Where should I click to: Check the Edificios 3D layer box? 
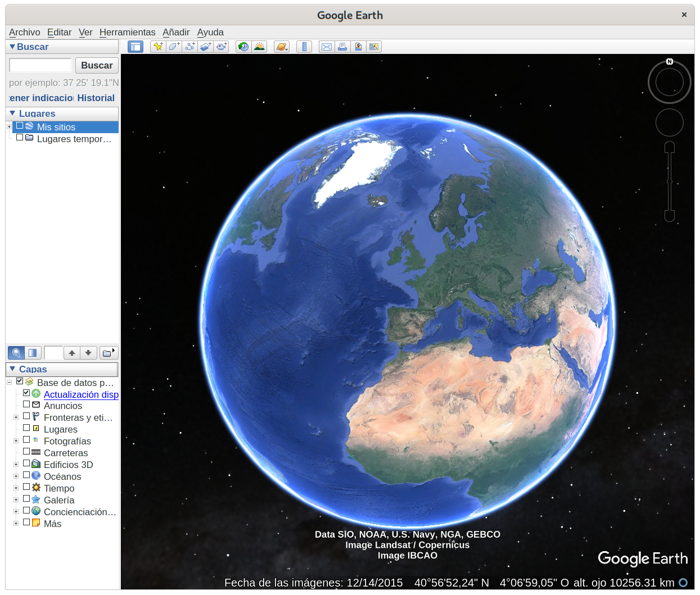coord(26,464)
